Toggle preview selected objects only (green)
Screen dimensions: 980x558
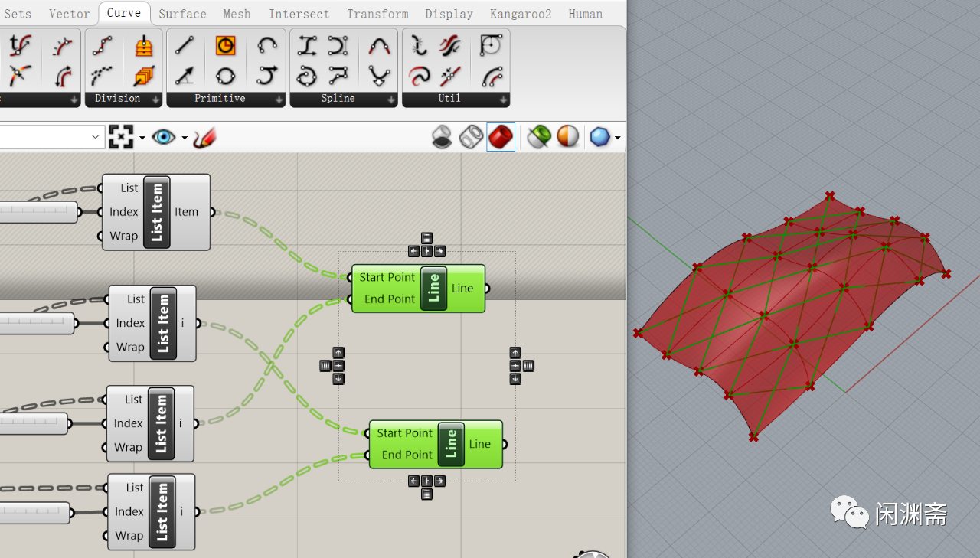539,137
